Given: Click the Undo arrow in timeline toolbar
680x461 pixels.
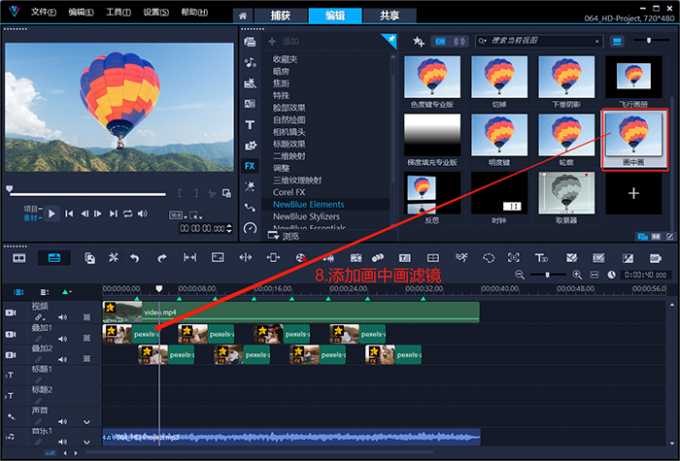Looking at the screenshot, I should coord(135,258).
